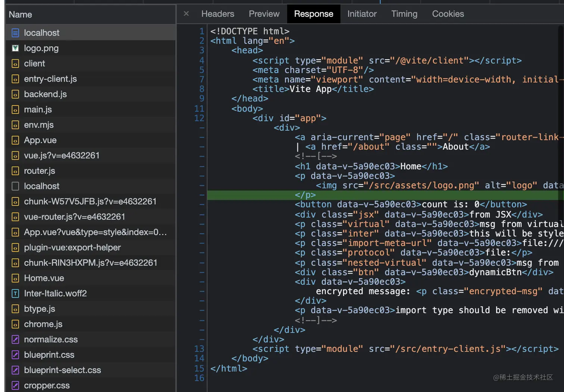Screen dimensions: 564x392
Task: Click the script icon beside btype.js
Action: coord(15,309)
